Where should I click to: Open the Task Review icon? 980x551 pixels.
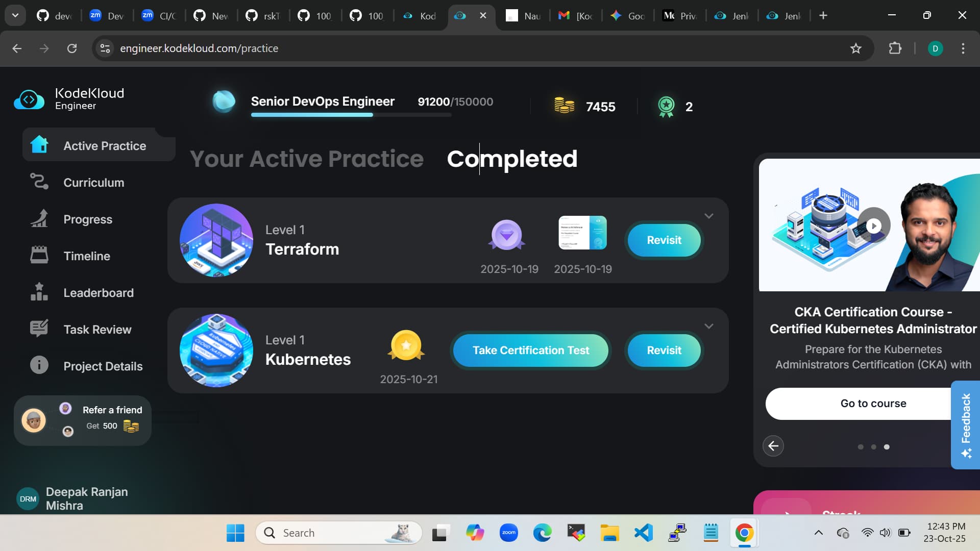(x=39, y=329)
